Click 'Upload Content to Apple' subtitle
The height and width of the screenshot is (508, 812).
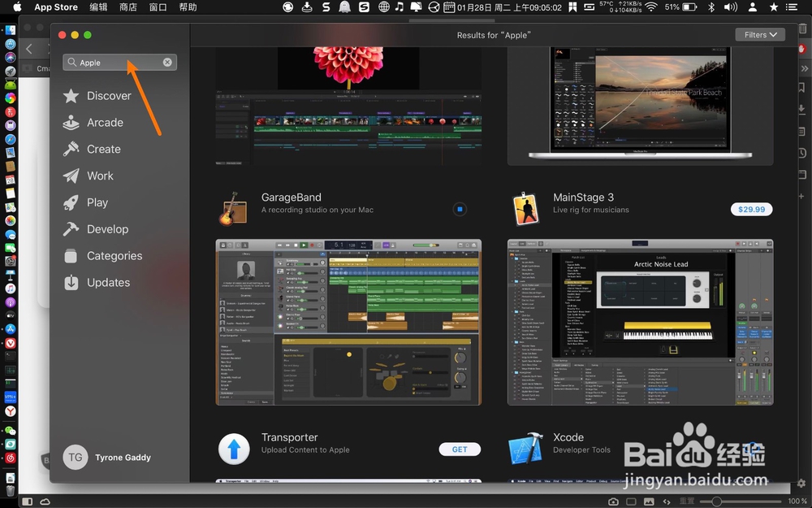click(x=305, y=450)
